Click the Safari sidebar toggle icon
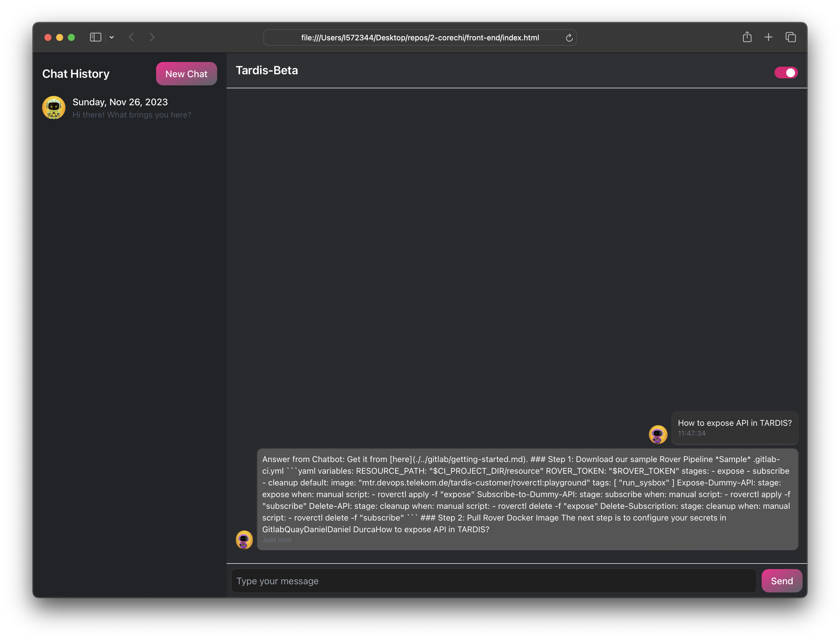 point(95,37)
